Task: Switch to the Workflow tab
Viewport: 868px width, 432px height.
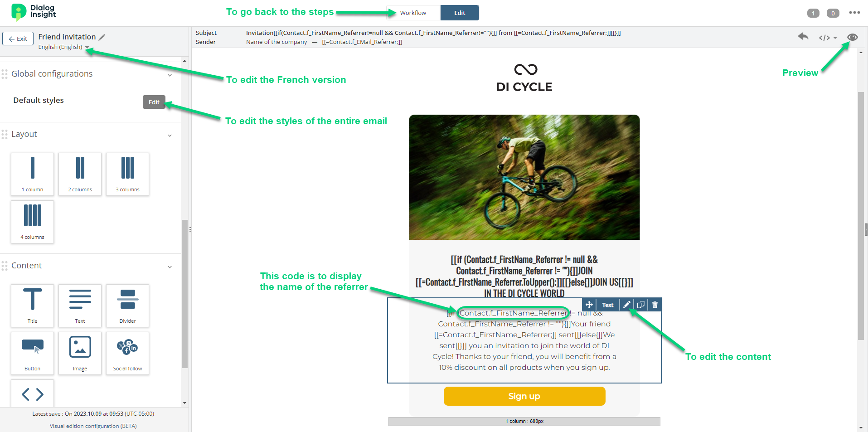Action: click(413, 13)
